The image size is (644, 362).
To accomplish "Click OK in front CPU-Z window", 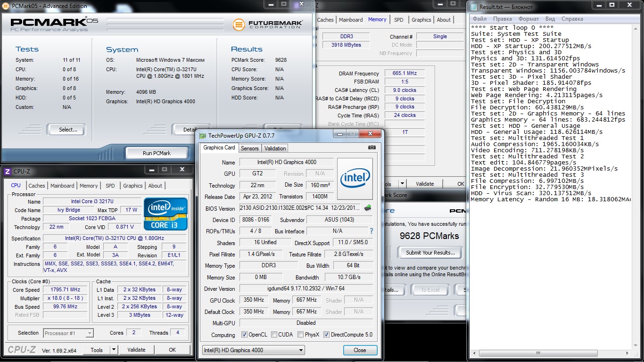I will (173, 350).
